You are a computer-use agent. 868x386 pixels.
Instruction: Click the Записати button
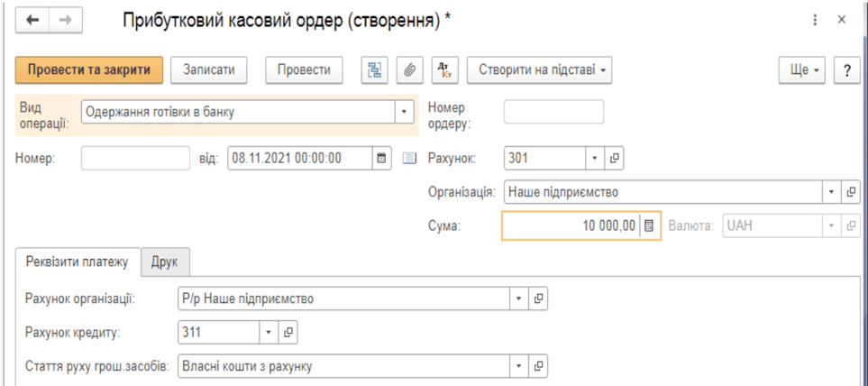pyautogui.click(x=209, y=70)
